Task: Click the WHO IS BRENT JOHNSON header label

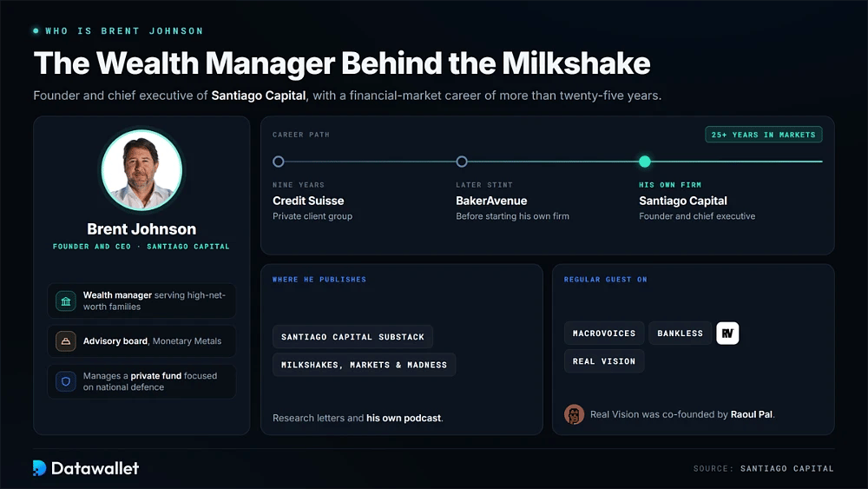Action: (124, 31)
